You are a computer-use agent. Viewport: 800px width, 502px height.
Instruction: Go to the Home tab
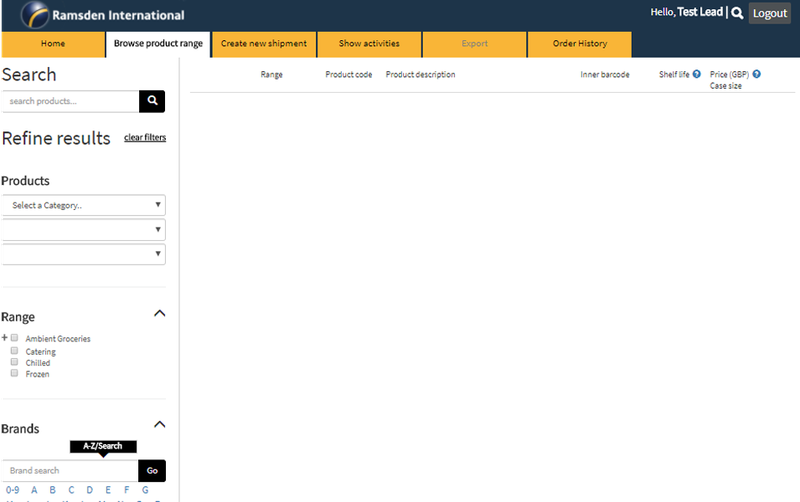coord(53,44)
